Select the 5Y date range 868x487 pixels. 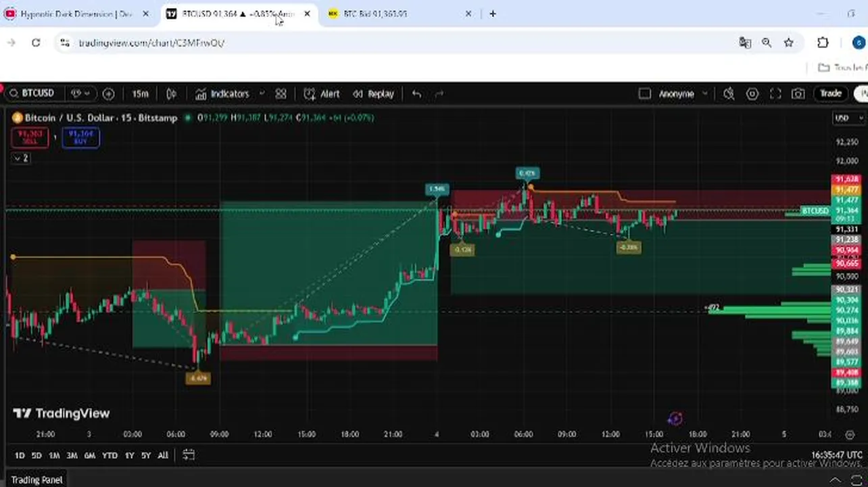point(146,455)
